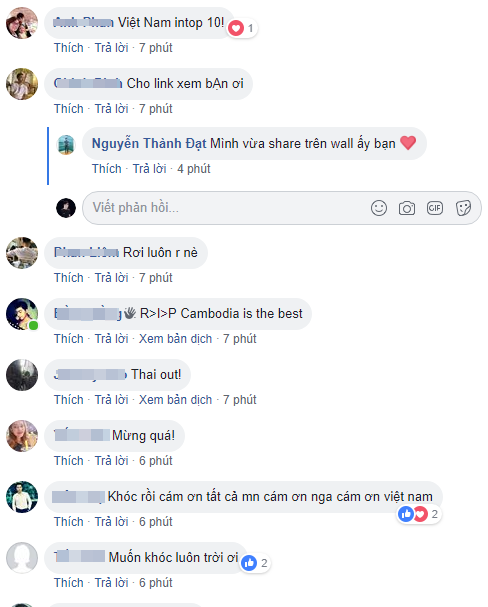This screenshot has width=488, height=607.
Task: View like count on 'Muốn khóc luôn trời ơi'
Action: pos(255,563)
